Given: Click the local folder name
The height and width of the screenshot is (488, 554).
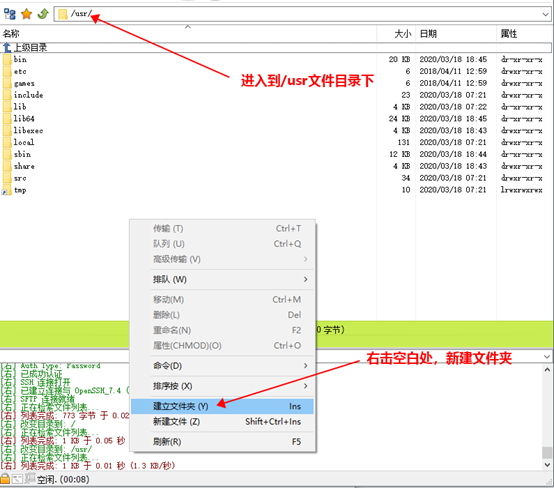Looking at the screenshot, I should pyautogui.click(x=24, y=142).
